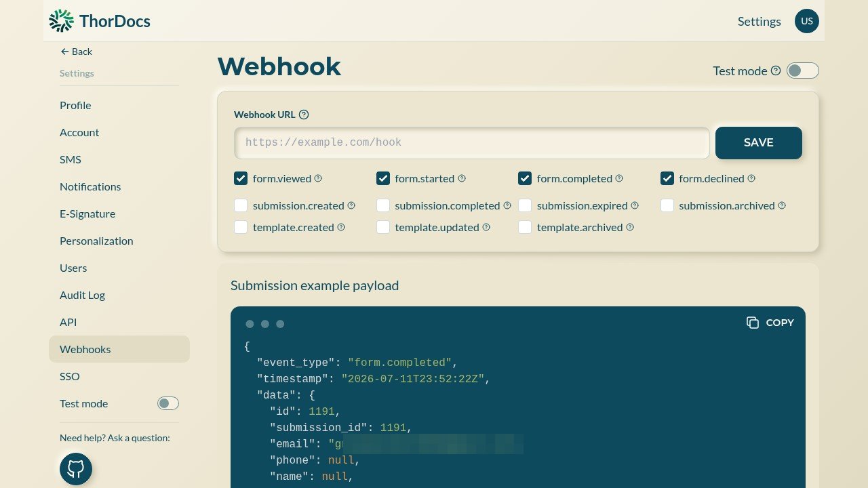Open the GitHub help icon button
Viewport: 868px width, 488px height.
click(76, 469)
